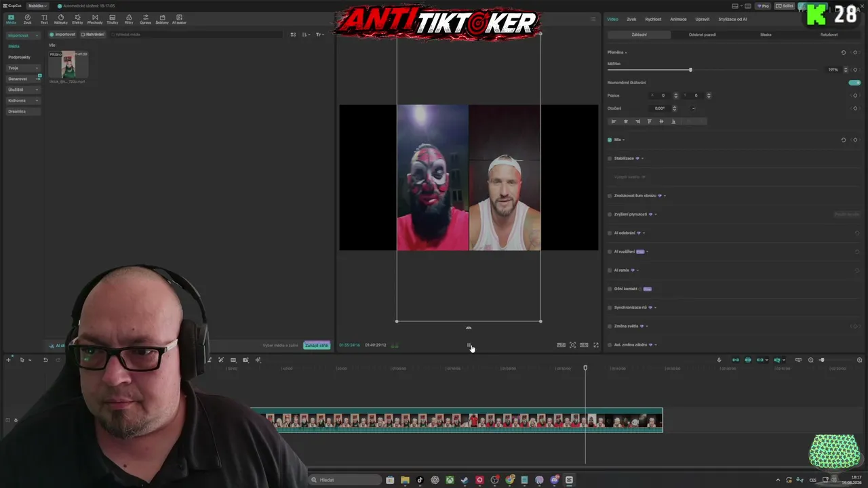Image resolution: width=868 pixels, height=488 pixels.
Task: Open the Zvuk audio library tab
Action: click(x=27, y=19)
